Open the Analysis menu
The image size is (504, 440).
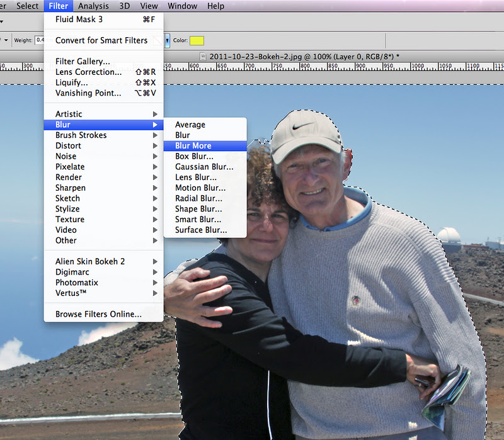coord(93,6)
